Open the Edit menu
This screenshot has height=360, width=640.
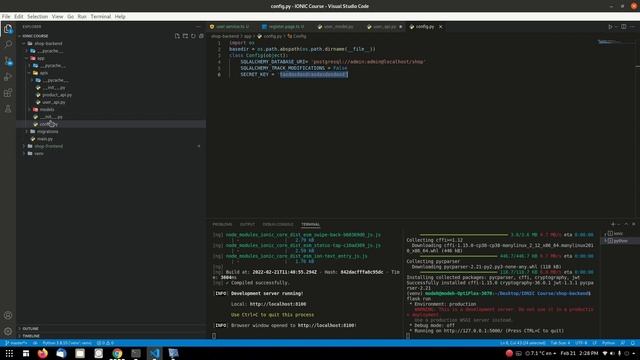pos(19,16)
